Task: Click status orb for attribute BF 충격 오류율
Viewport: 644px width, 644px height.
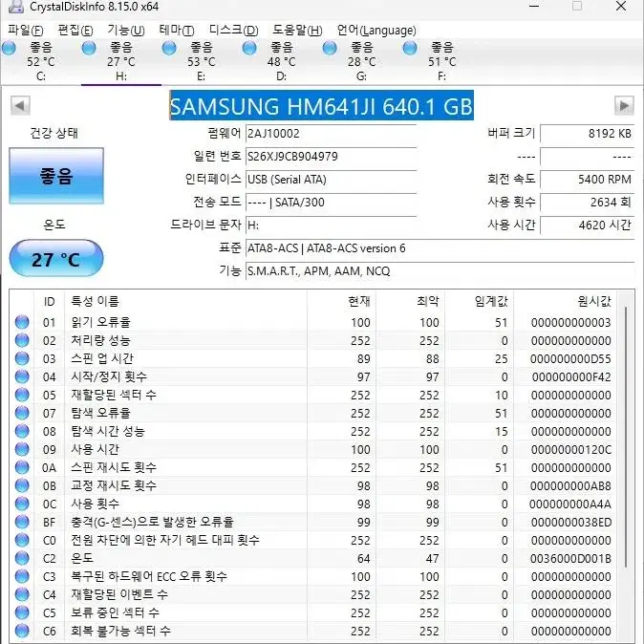Action: click(22, 522)
